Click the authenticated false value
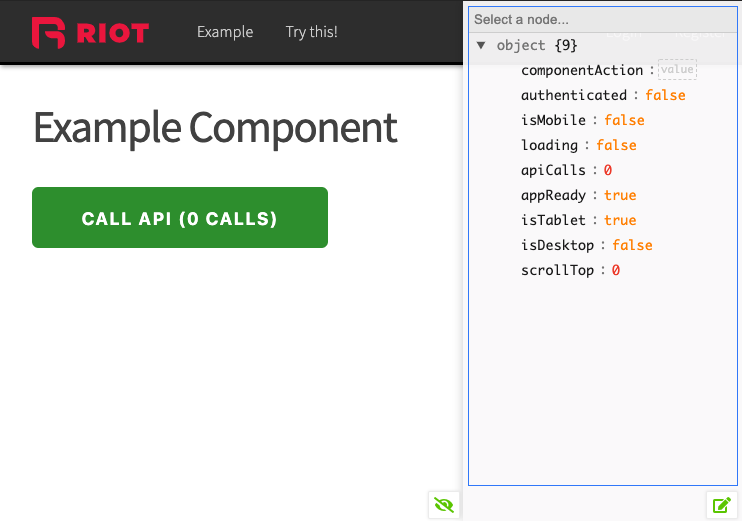Screen dimensions: 742x521 (665, 95)
